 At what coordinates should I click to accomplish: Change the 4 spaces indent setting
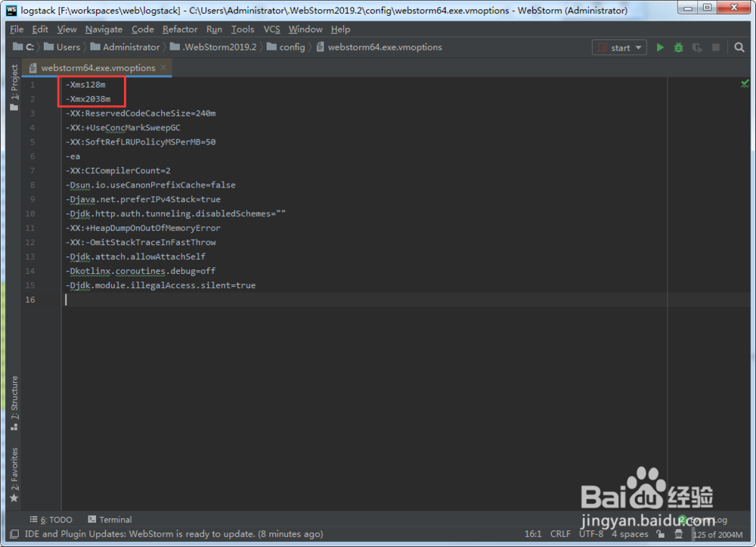click(x=630, y=534)
